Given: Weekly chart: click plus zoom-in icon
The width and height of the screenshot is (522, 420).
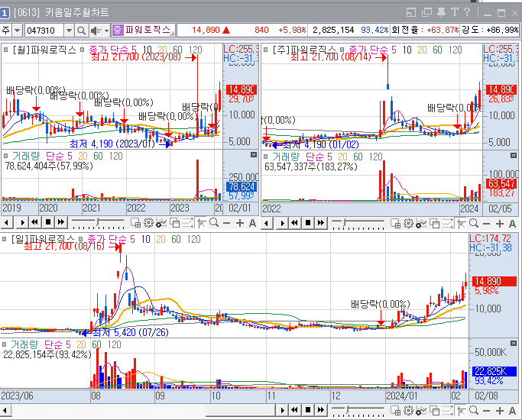Looking at the screenshot, I should click(499, 224).
